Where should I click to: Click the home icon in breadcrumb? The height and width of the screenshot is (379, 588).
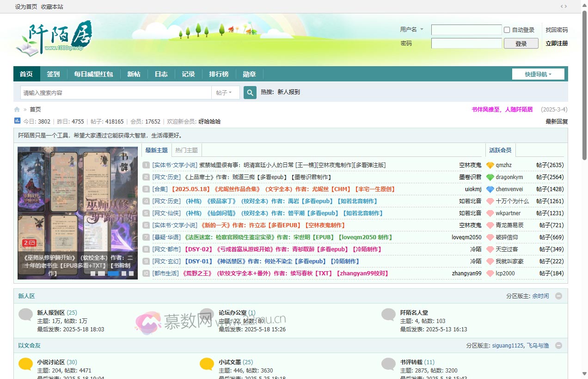17,110
